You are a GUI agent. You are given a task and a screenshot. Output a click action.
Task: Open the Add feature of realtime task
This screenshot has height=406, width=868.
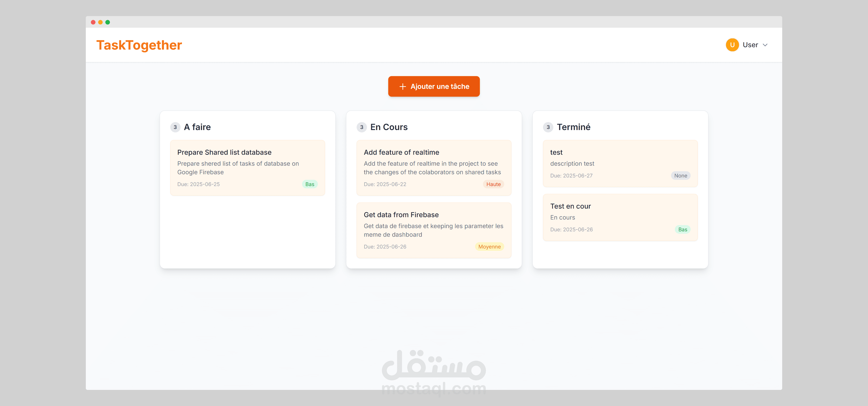tap(434, 167)
